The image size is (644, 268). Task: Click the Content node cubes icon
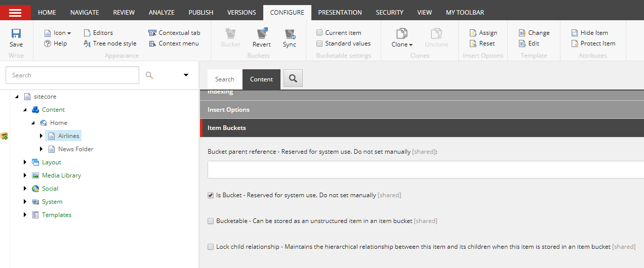tap(35, 110)
